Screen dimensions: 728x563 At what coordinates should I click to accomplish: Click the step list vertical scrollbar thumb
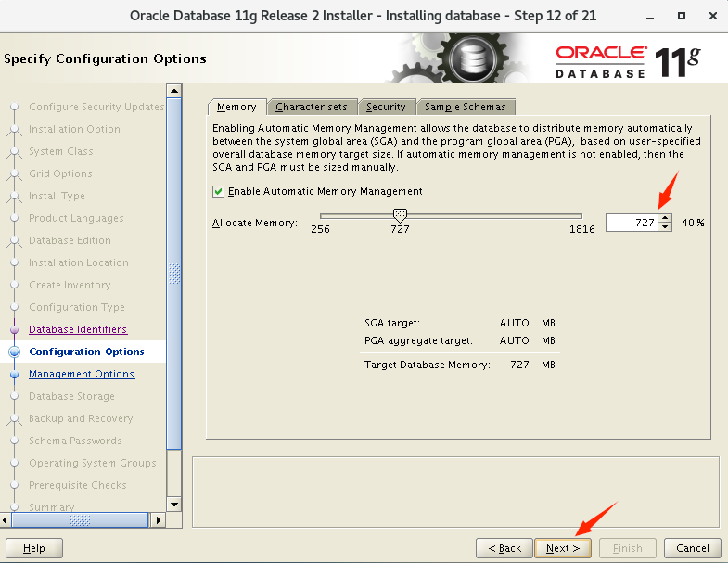(174, 274)
